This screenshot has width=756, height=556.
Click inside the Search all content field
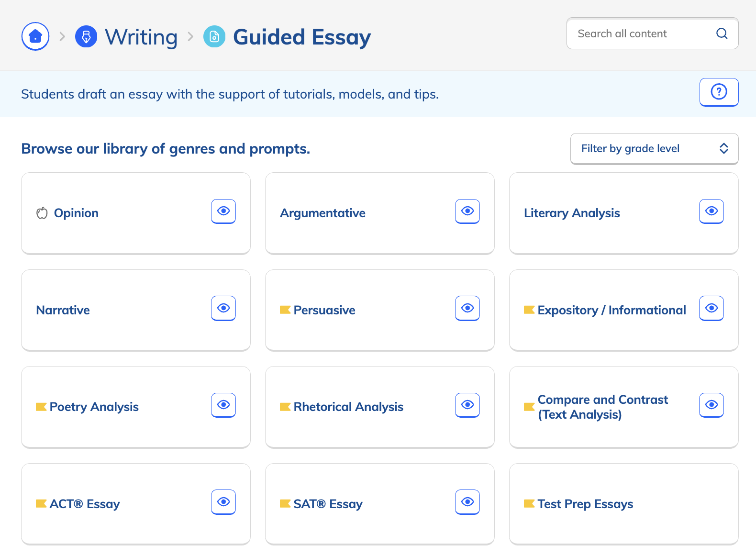point(636,33)
